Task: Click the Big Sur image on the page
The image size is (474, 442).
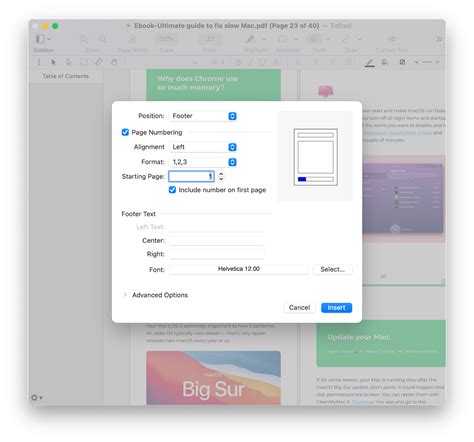Action: 213,377
